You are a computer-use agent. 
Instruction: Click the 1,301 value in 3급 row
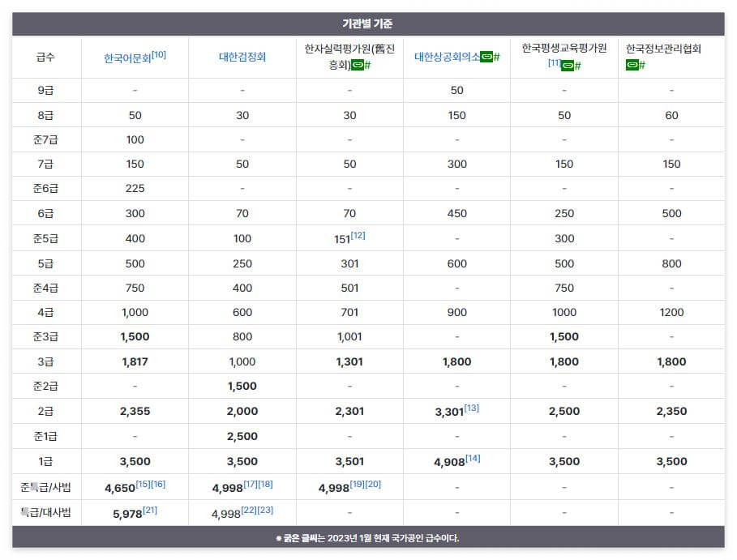(x=349, y=361)
